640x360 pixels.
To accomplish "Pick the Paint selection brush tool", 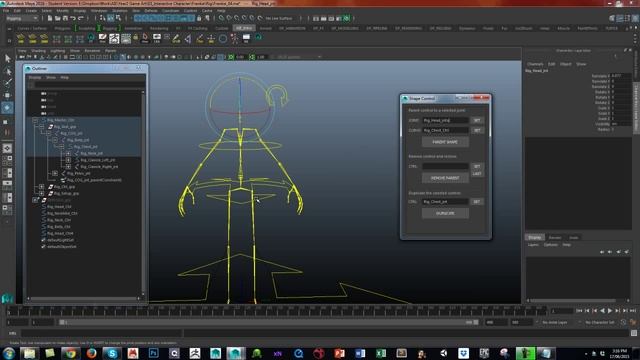I will [7, 83].
